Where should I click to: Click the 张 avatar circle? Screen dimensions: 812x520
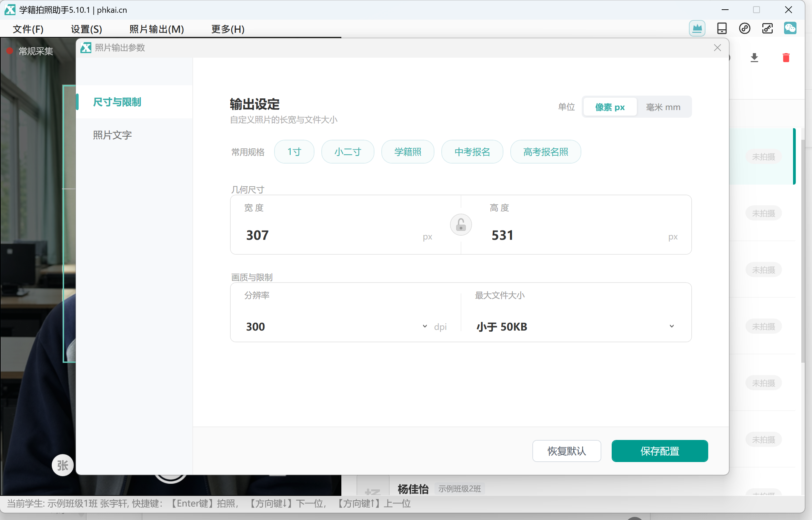tap(63, 465)
